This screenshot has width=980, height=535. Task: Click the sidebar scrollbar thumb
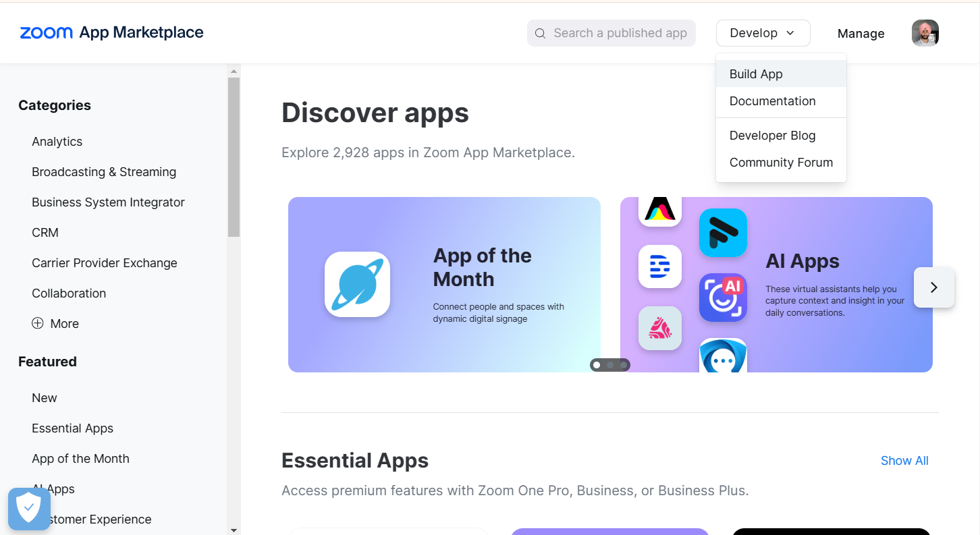[x=234, y=157]
